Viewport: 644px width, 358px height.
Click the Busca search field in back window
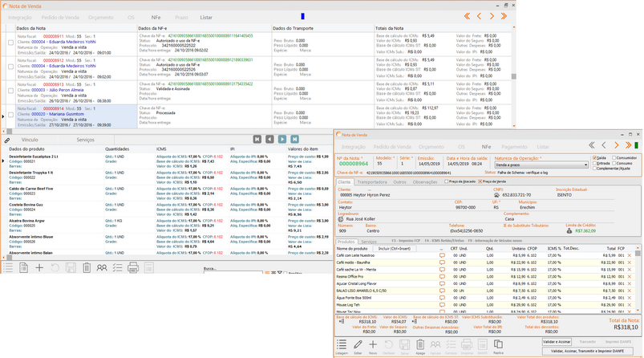point(233,272)
